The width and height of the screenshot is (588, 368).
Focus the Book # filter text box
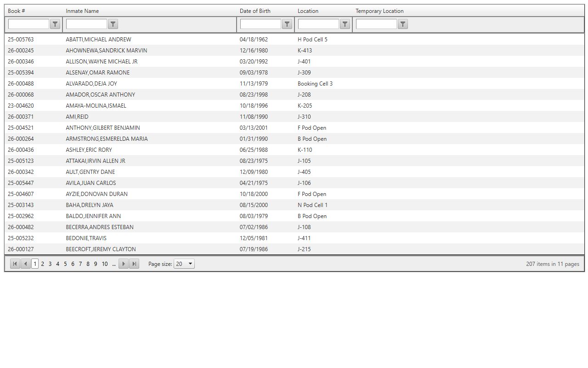(x=28, y=24)
